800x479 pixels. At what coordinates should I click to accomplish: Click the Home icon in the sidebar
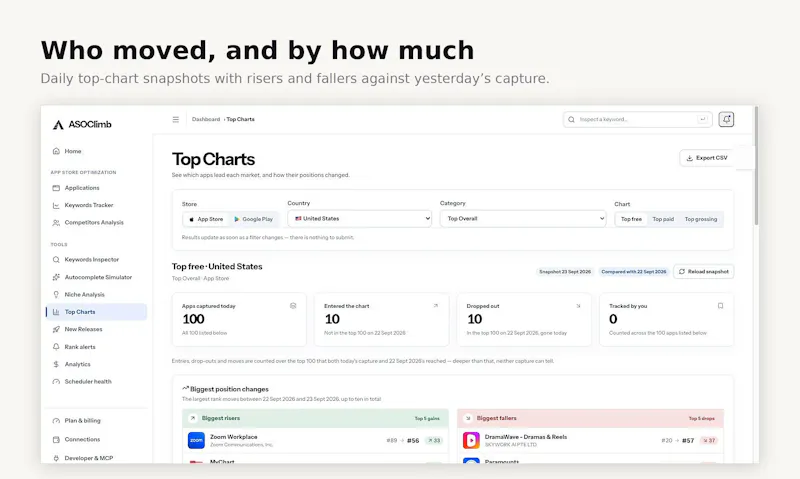[x=56, y=151]
